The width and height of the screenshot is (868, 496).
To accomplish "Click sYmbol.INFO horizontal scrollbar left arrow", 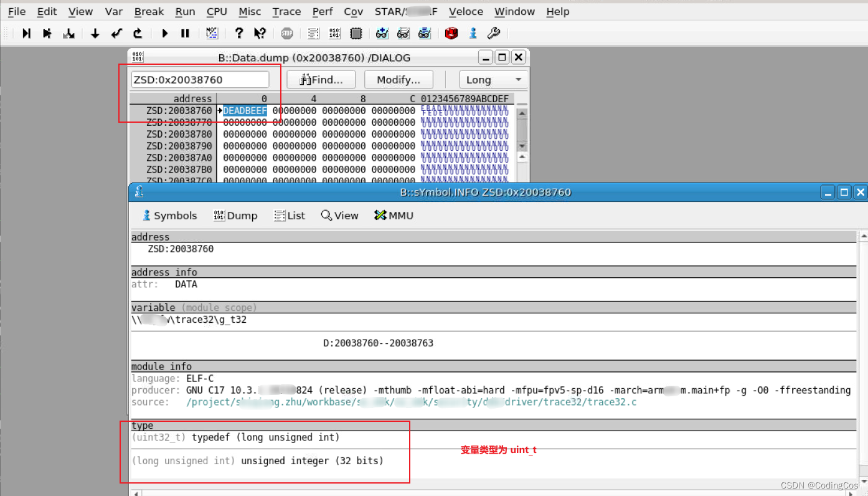I will [x=136, y=492].
